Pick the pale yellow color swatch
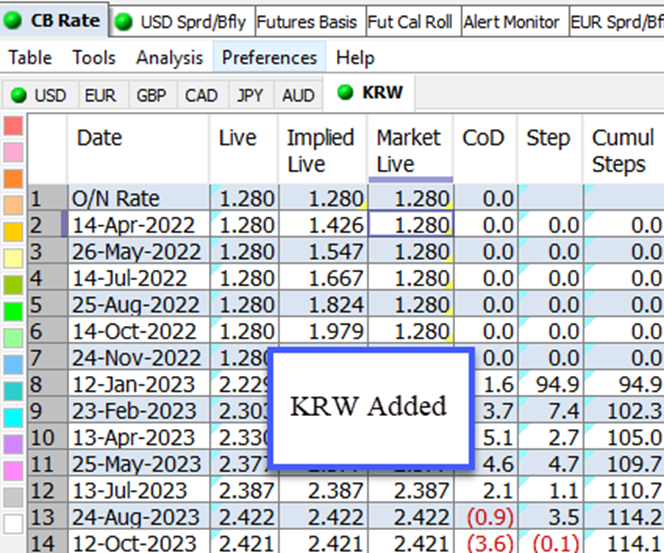This screenshot has height=553, width=664. coord(13,258)
